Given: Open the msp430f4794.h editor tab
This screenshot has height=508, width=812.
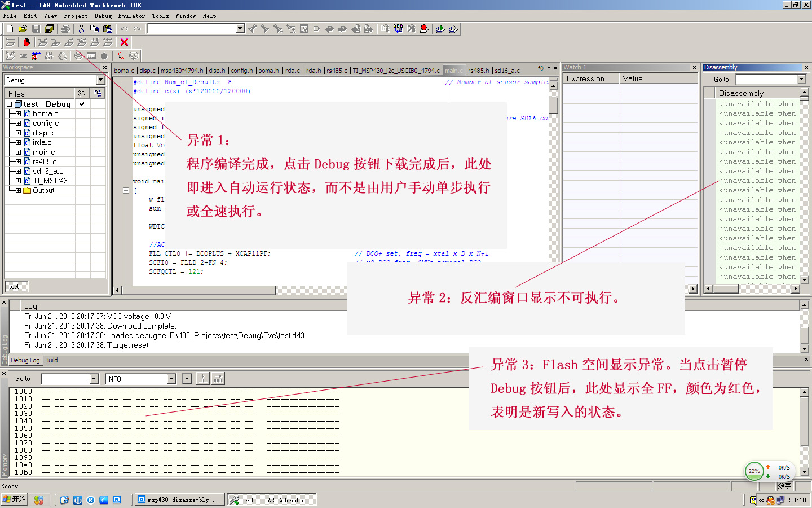Looking at the screenshot, I should 182,71.
